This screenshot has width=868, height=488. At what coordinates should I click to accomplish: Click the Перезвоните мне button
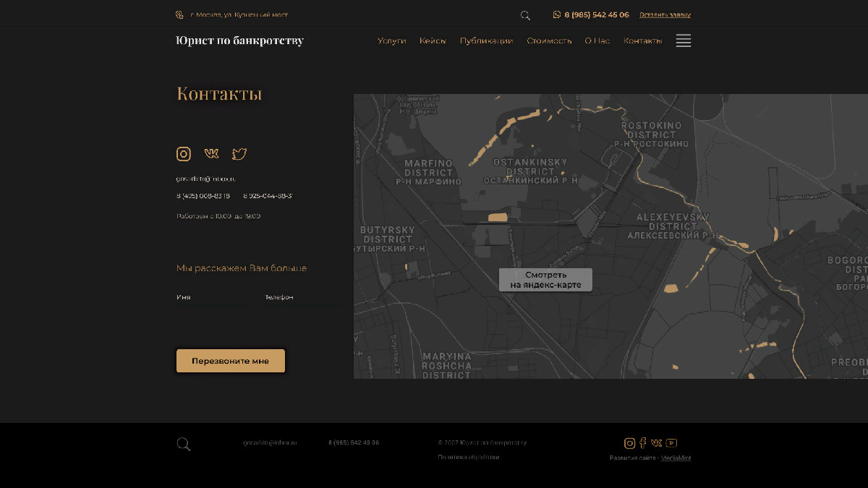click(x=231, y=361)
